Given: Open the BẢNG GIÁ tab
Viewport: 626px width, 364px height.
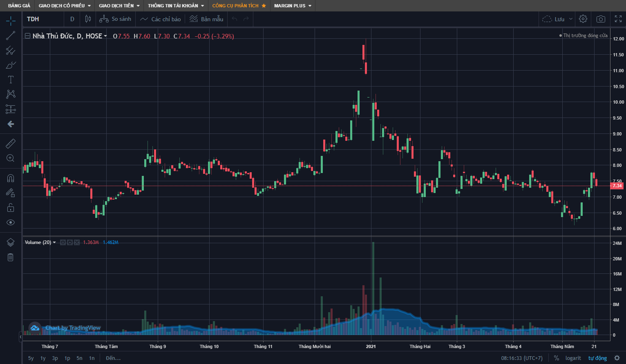Looking at the screenshot, I should [19, 6].
